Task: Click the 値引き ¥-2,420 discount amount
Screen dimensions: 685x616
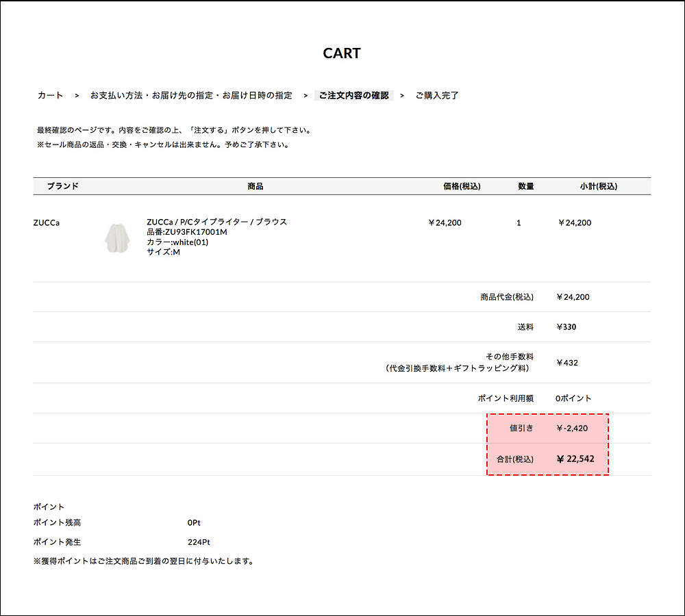Action: tap(572, 428)
